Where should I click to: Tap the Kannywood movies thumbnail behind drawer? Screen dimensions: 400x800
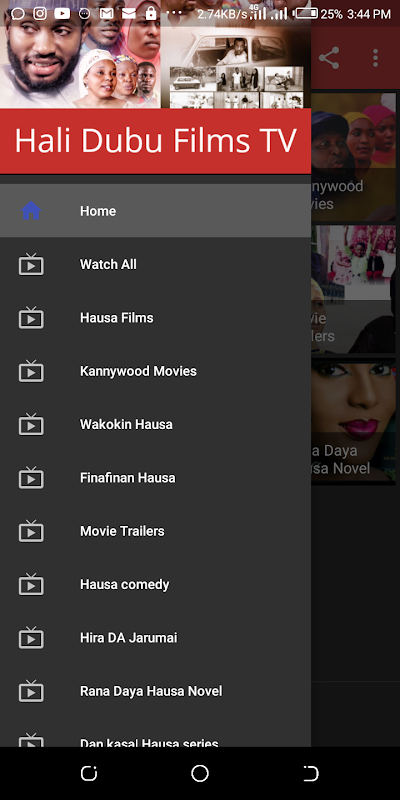pos(354,157)
